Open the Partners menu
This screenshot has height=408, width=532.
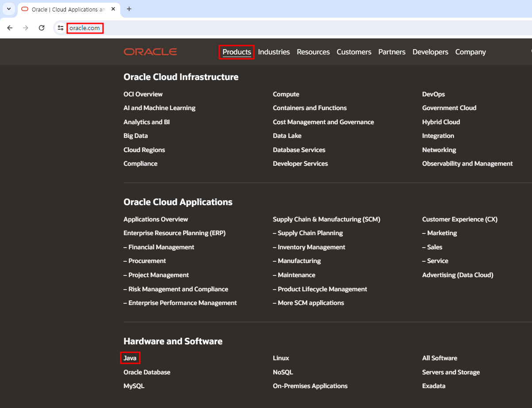tap(392, 52)
